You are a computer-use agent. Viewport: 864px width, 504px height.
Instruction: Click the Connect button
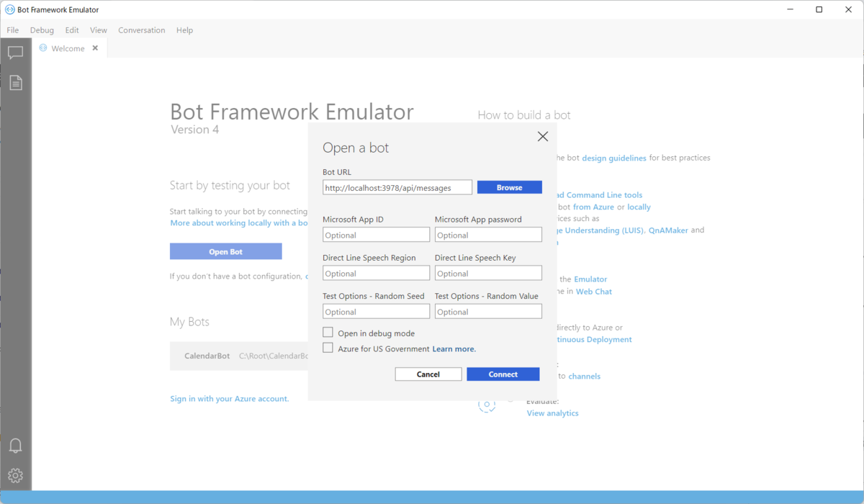[503, 374]
